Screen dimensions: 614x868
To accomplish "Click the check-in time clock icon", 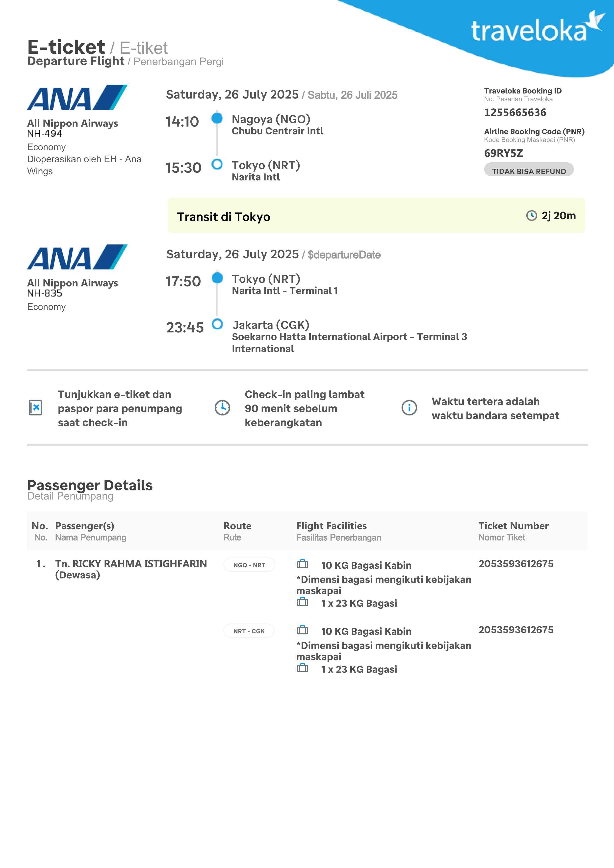I will pos(222,408).
